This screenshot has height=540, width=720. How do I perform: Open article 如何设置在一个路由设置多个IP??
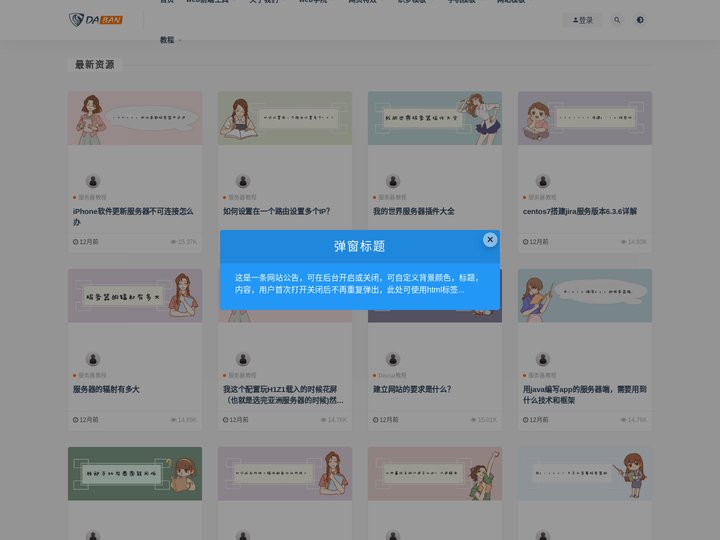(x=276, y=211)
